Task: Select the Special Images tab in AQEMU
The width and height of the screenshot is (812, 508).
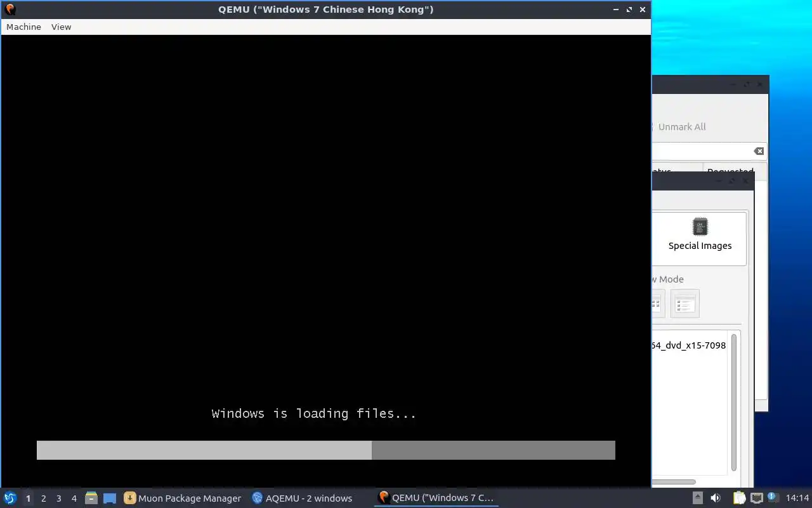Action: (700, 238)
